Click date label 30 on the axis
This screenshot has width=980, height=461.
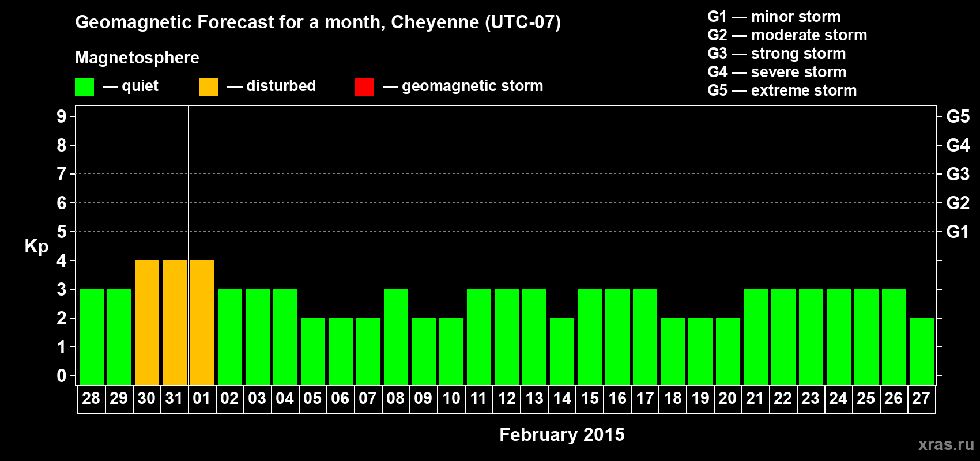[146, 398]
